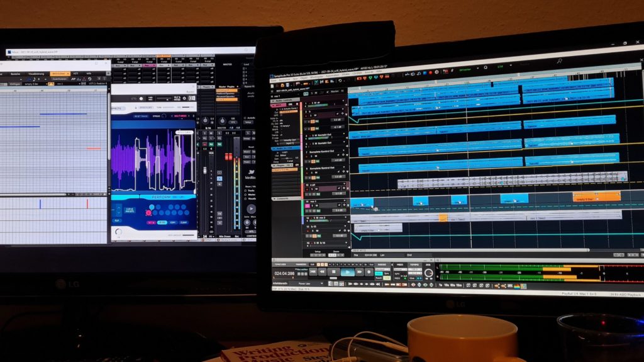Click the Record button in the transport bar
This screenshot has height=362, width=644.
pyautogui.click(x=369, y=272)
